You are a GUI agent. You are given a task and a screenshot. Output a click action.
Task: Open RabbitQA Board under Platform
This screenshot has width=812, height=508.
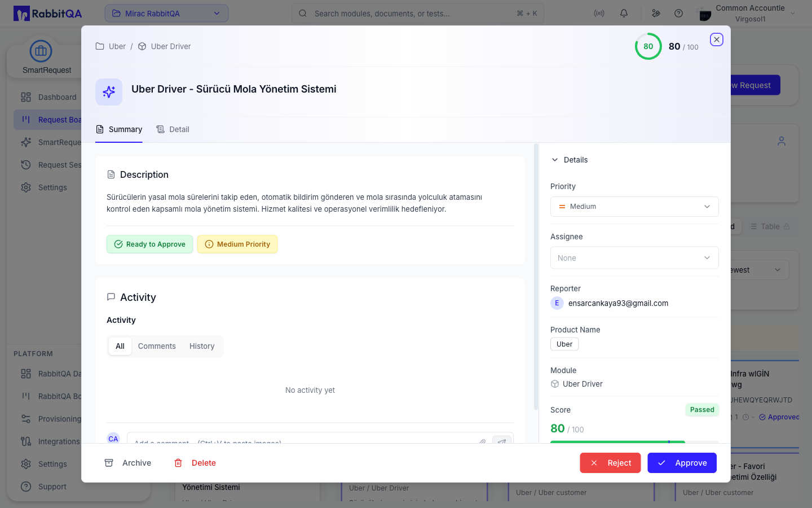(48, 396)
